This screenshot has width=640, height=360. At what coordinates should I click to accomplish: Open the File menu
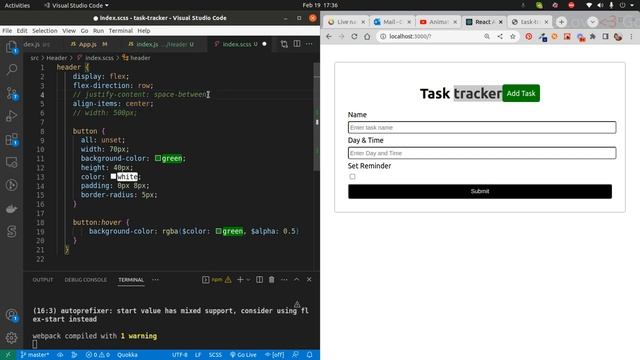(x=7, y=31)
